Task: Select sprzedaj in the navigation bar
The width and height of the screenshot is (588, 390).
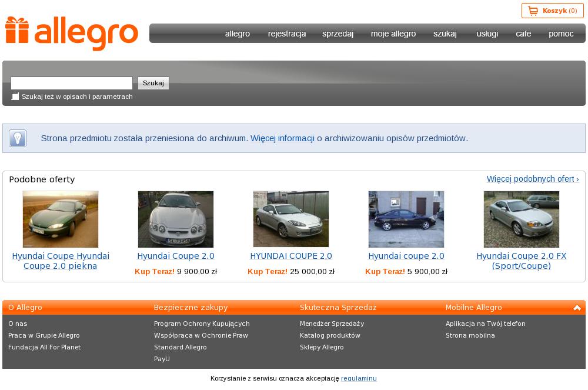Action: click(338, 34)
